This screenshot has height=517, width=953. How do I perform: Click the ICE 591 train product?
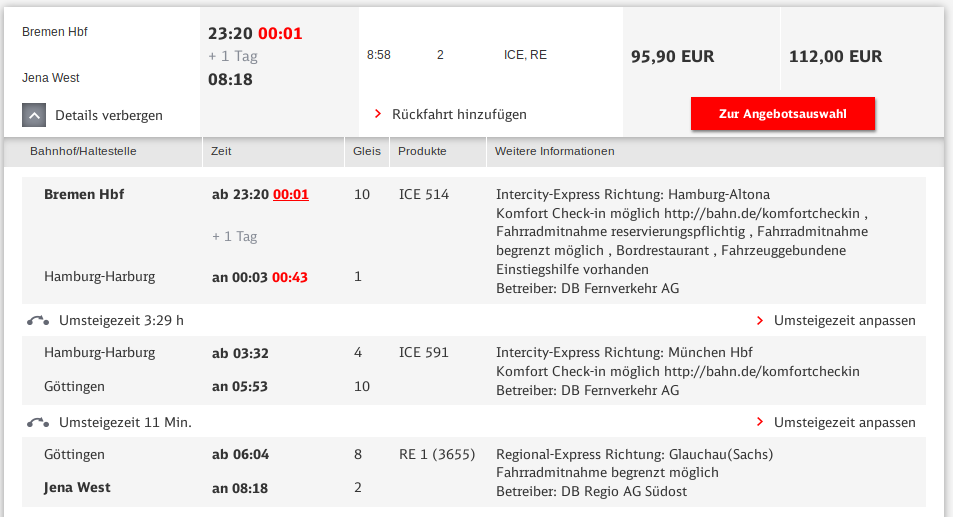coord(424,352)
